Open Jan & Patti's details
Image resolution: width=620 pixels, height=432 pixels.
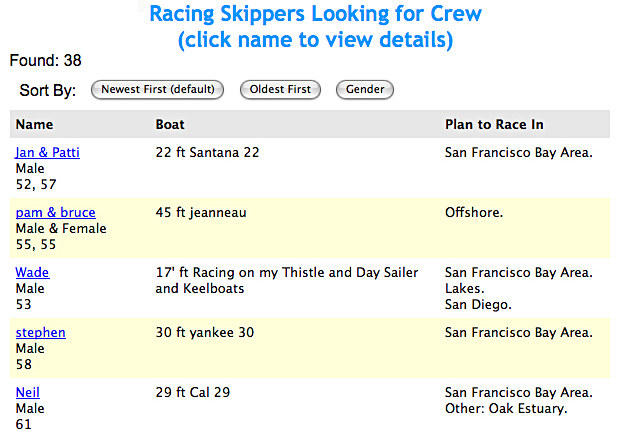(x=47, y=153)
